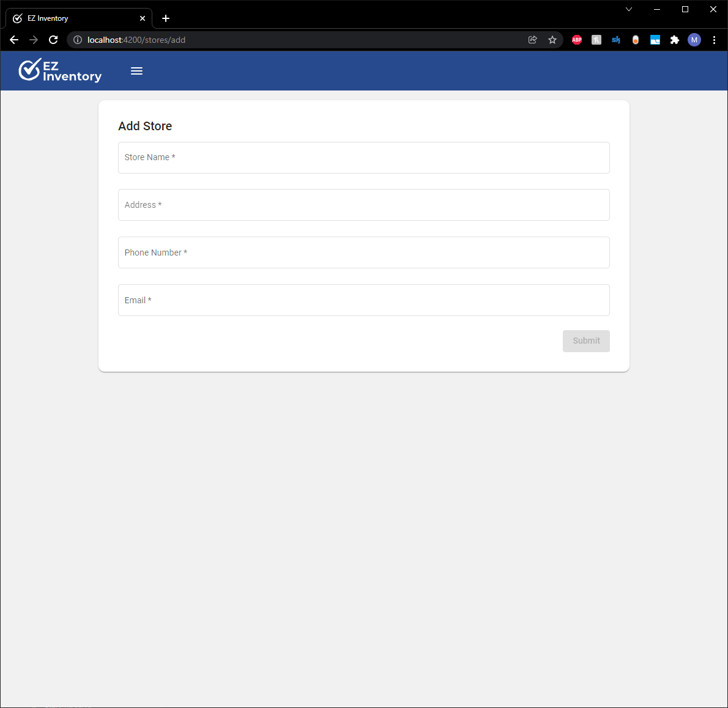Click the blue weather extension icon
Screen dimensions: 728x708
coord(655,40)
